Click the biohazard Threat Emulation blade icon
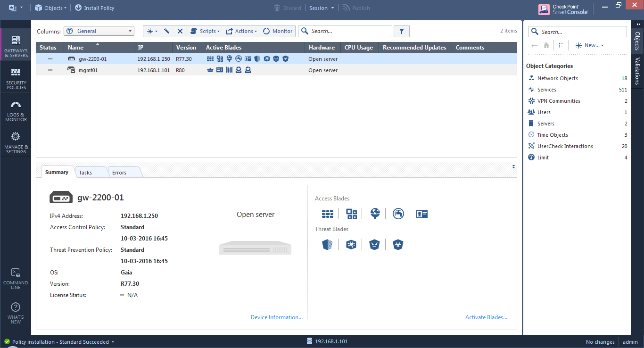 [398, 245]
